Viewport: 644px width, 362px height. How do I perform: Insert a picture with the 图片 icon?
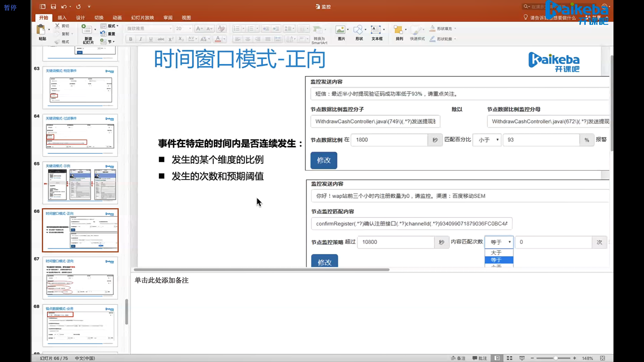point(340,30)
